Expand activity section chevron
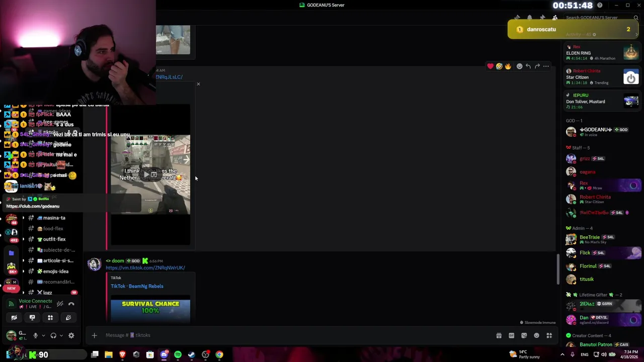The height and width of the screenshot is (362, 644). click(x=636, y=35)
